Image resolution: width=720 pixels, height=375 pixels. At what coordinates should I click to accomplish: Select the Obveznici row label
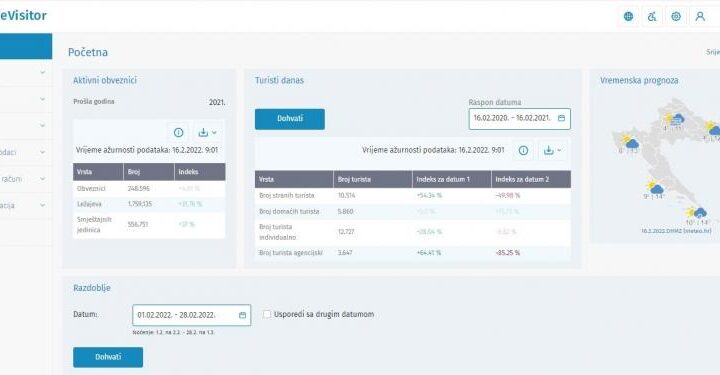(x=91, y=189)
